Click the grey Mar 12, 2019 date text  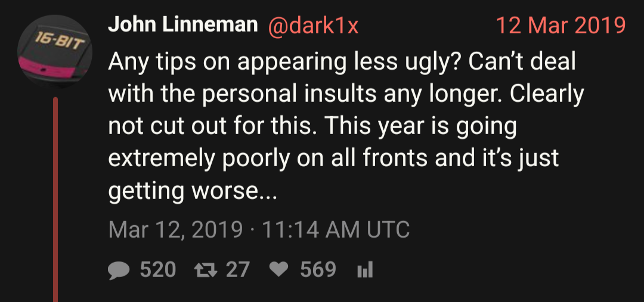(176, 229)
